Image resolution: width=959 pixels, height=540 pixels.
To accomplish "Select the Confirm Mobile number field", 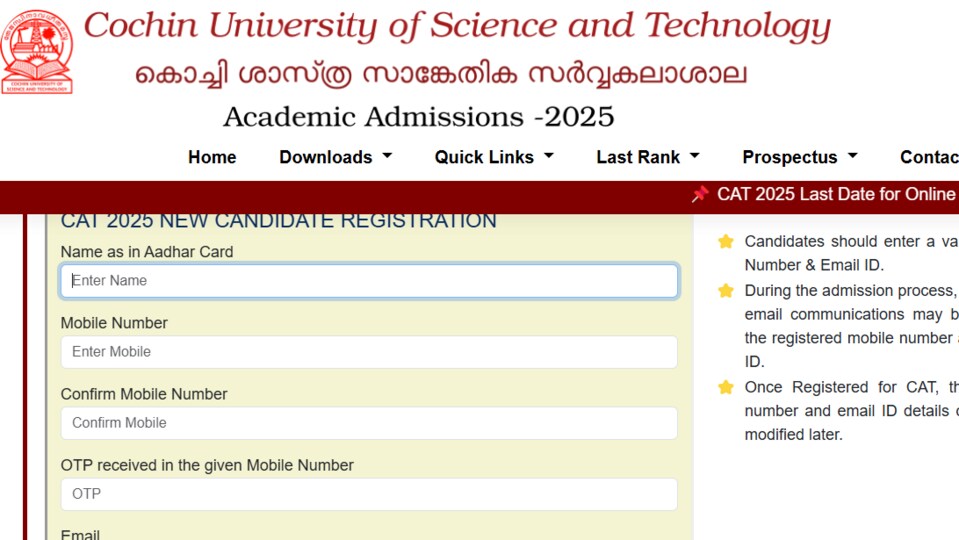I will tap(369, 423).
